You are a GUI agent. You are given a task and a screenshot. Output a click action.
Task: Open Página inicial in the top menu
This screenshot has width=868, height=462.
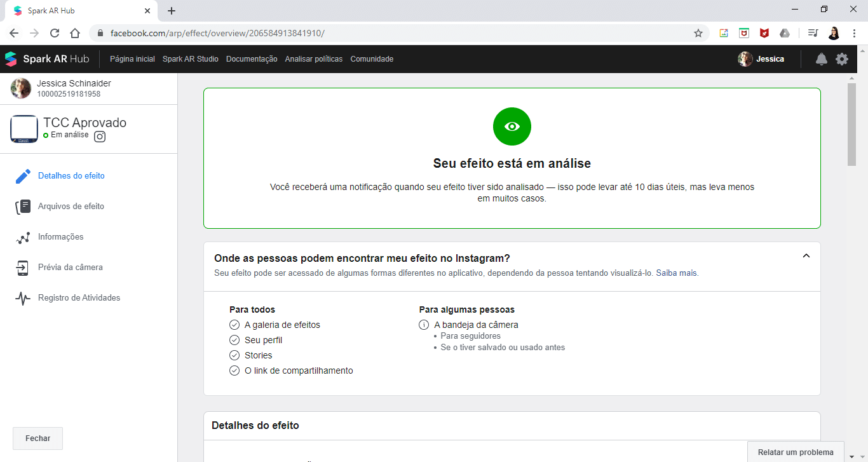[x=132, y=59]
